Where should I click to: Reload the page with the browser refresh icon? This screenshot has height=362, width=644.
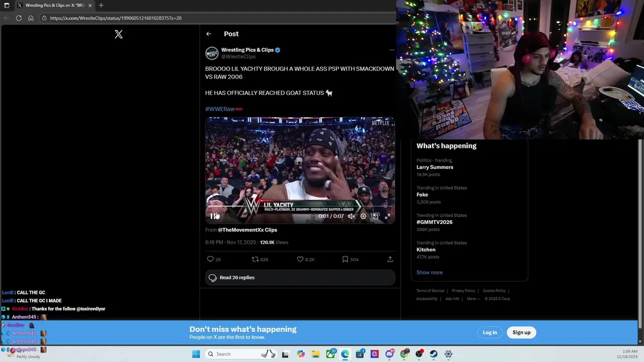point(19,18)
